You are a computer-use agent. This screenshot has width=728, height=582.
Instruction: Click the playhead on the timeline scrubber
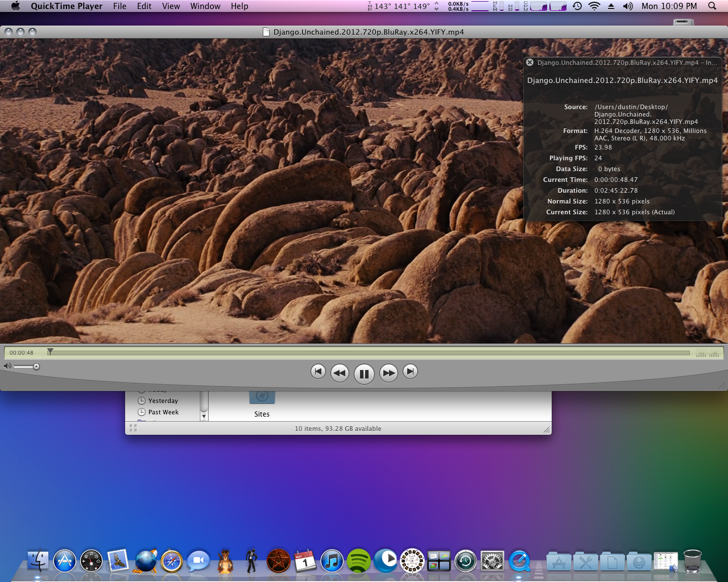tap(50, 352)
